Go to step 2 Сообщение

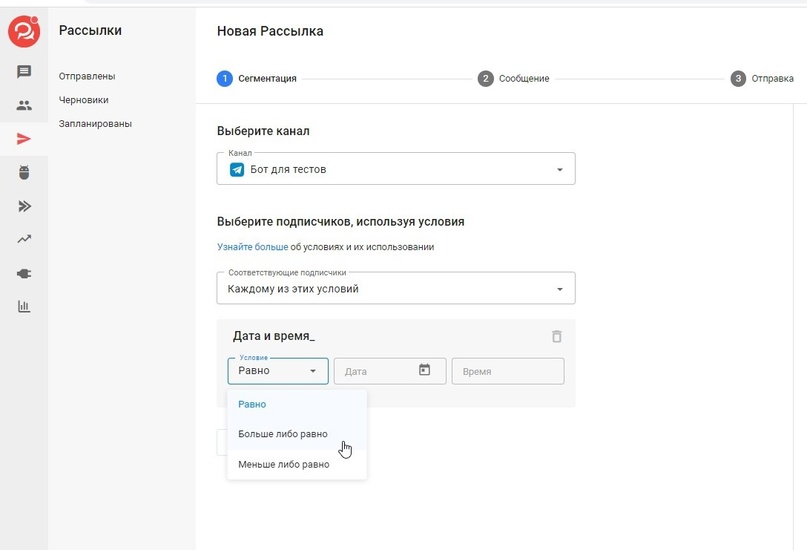click(x=514, y=78)
